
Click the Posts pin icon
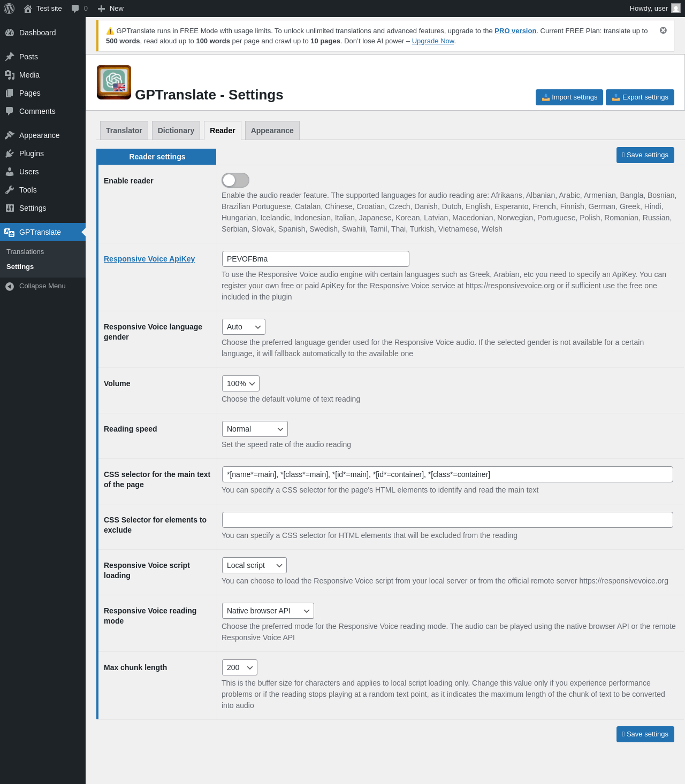tap(10, 57)
